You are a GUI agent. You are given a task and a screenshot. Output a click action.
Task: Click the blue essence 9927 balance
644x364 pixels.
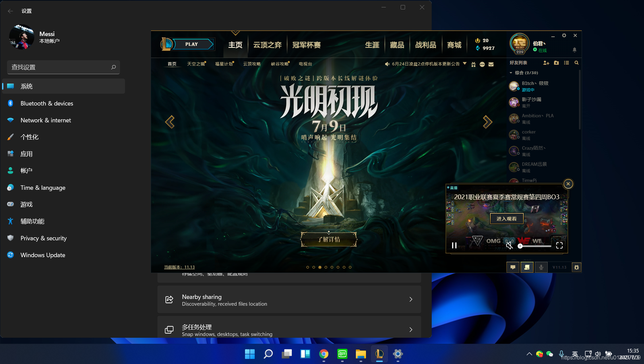485,48
